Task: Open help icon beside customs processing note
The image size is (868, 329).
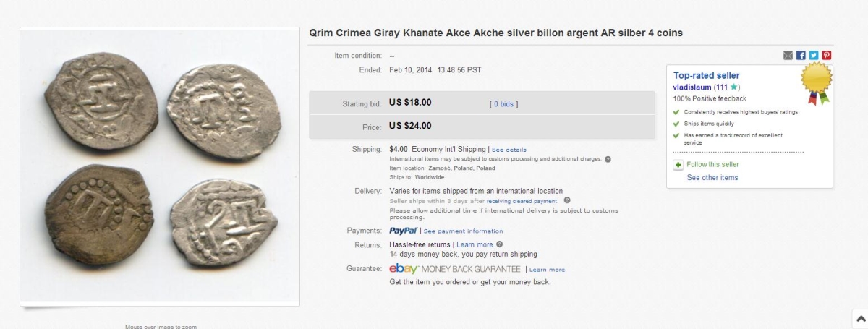Action: (608, 159)
